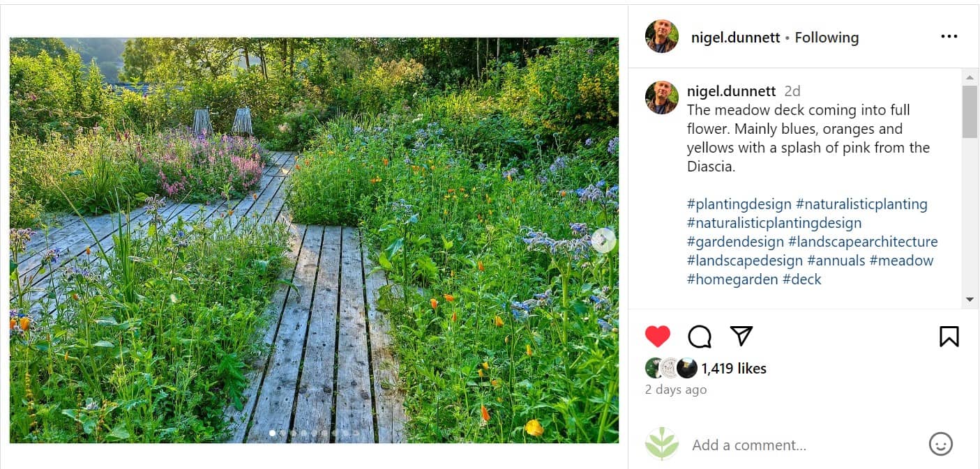Advance to the next carousel photo

click(x=603, y=240)
